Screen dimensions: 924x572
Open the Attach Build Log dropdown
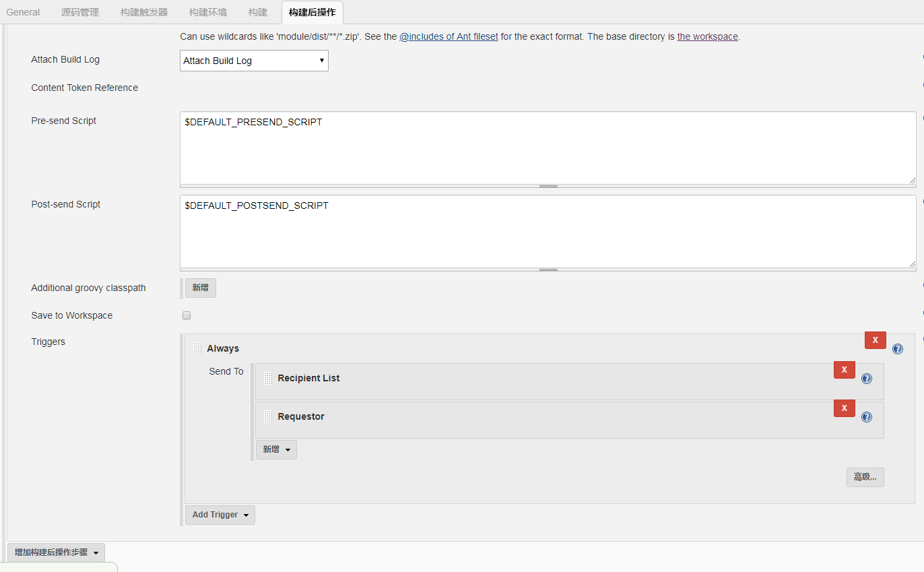pos(254,61)
